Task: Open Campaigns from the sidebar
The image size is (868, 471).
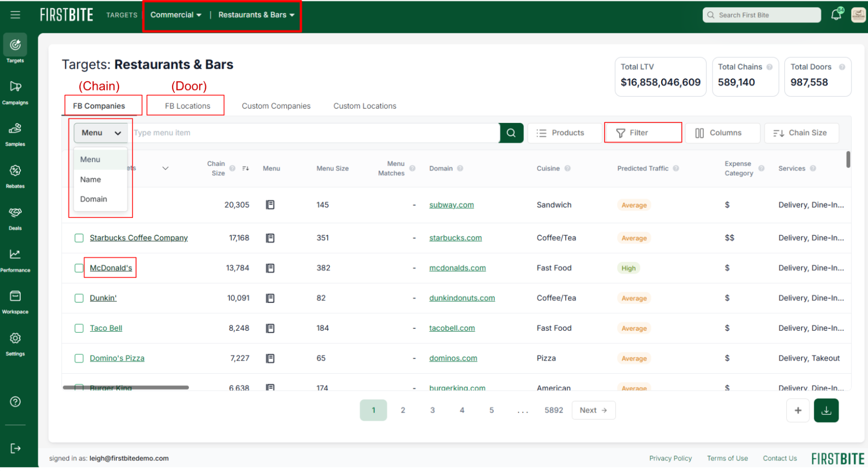Action: click(x=15, y=92)
